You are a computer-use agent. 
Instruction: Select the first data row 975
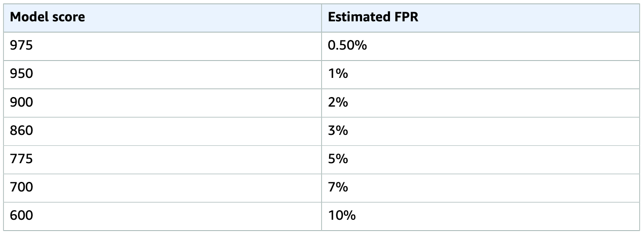pos(21,46)
